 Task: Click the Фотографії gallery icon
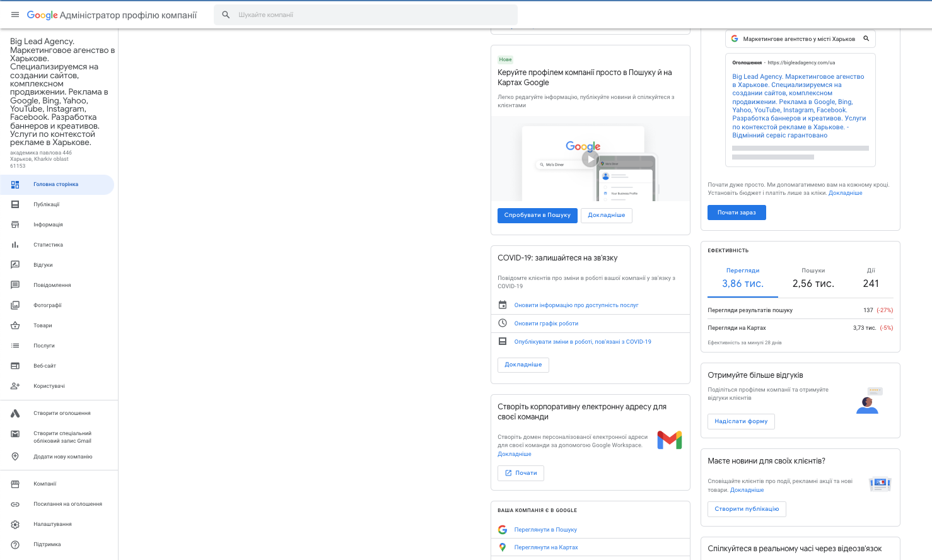(15, 305)
